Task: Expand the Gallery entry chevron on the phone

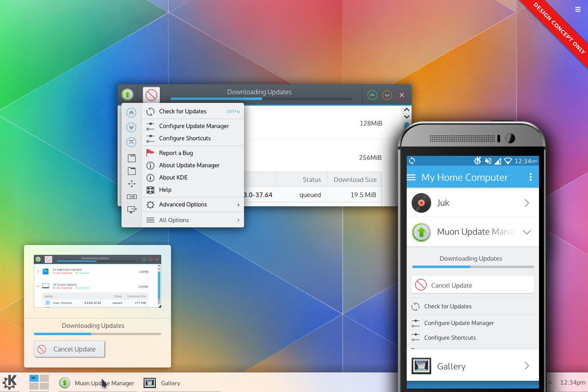Action: [x=527, y=366]
